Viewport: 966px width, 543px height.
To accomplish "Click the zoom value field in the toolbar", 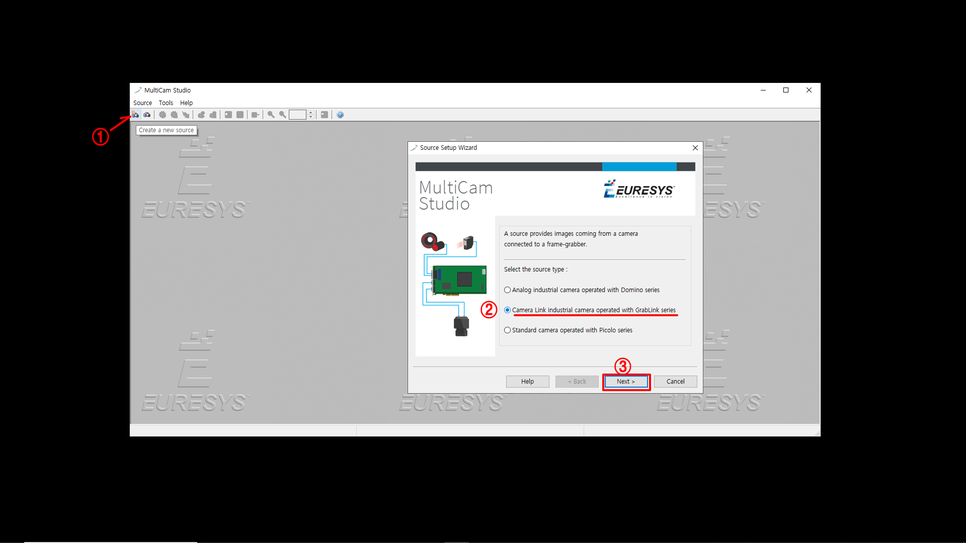I will pos(297,115).
